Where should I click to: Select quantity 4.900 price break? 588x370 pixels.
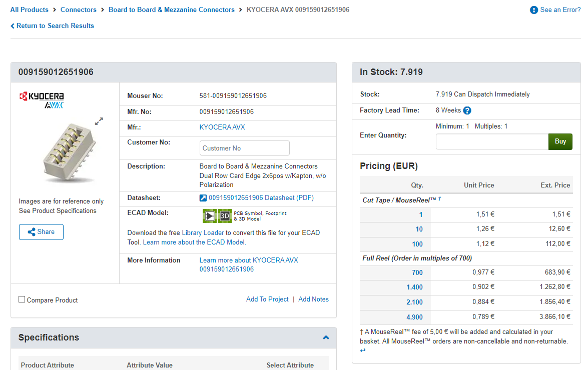(414, 317)
